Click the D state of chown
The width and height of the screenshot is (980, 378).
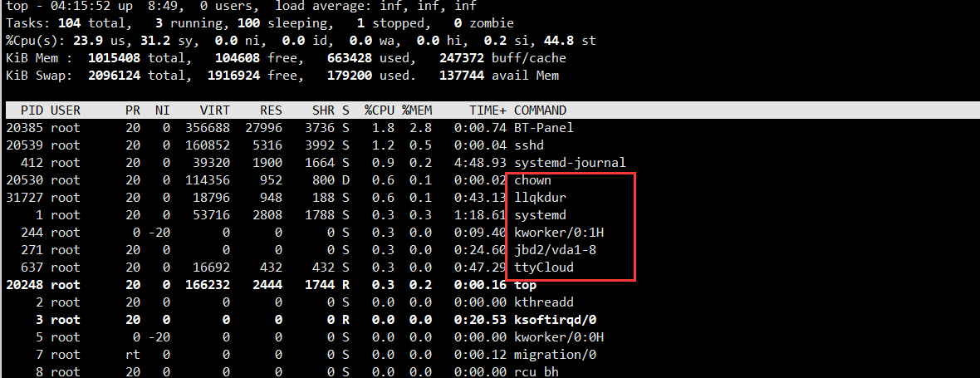pyautogui.click(x=345, y=180)
